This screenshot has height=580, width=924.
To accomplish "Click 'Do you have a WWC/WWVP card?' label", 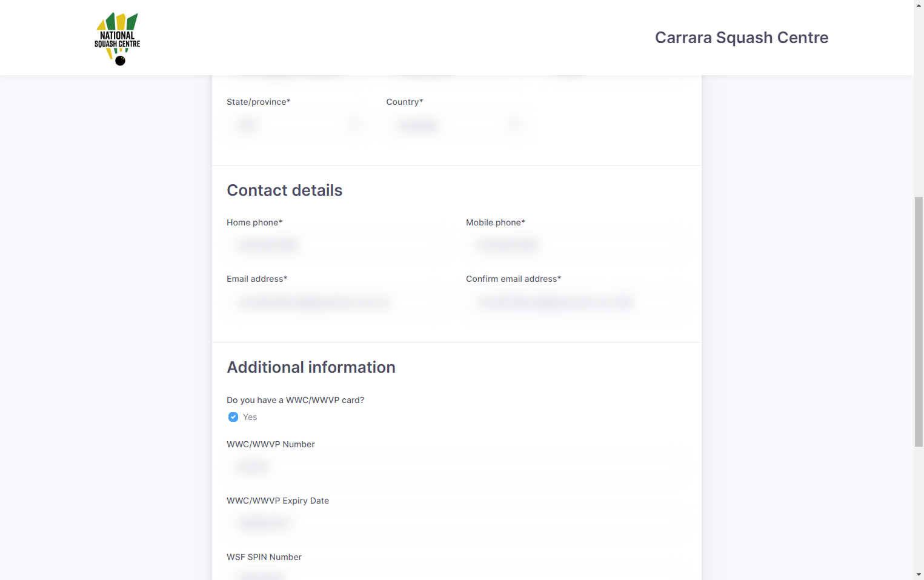I will point(296,400).
